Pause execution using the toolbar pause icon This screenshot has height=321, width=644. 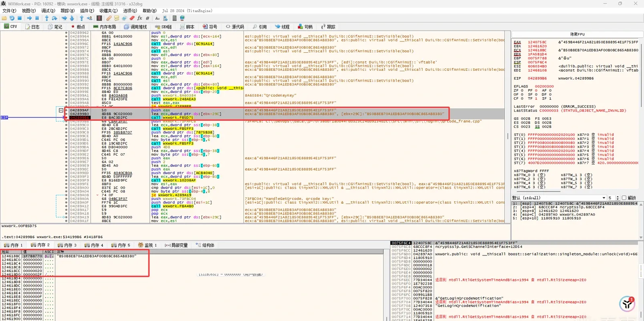37,18
